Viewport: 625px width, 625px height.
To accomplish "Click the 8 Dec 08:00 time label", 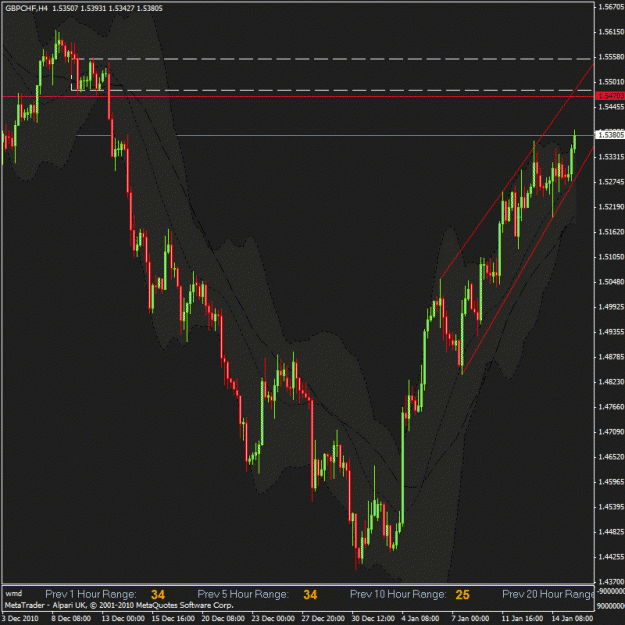I will 71,619.
